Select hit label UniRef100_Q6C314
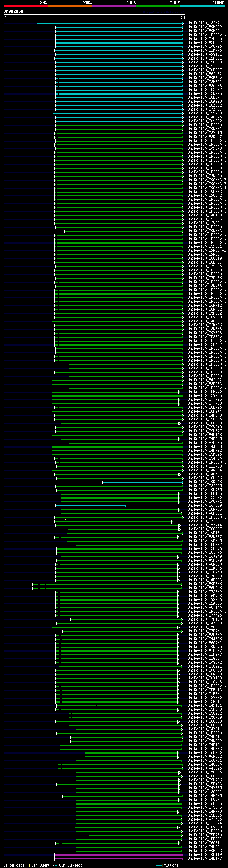 click(x=204, y=843)
